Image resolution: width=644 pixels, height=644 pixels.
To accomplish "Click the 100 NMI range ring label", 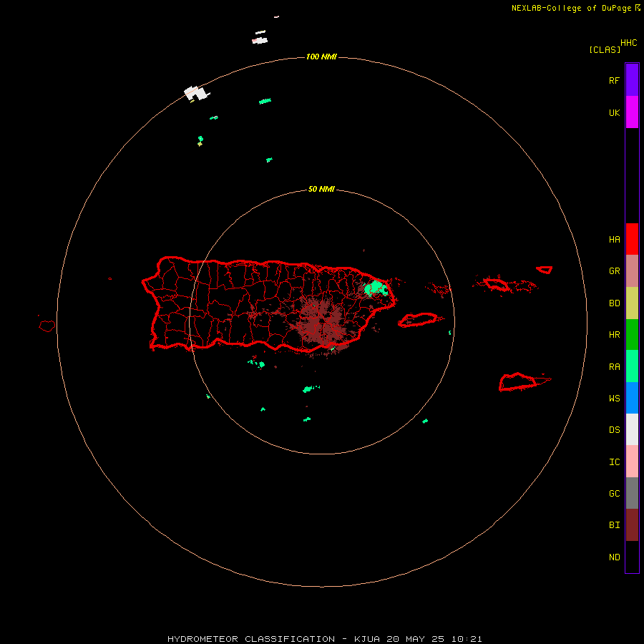I will (321, 57).
